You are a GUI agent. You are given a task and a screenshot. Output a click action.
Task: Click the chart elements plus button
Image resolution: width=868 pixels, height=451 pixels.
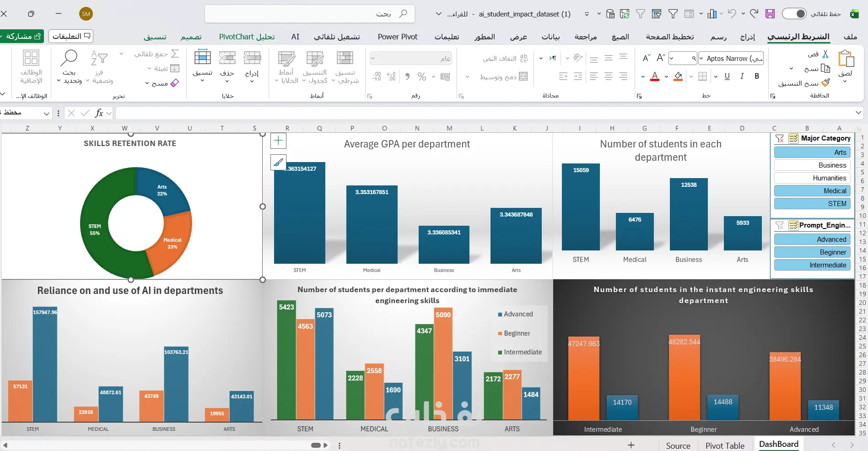click(x=278, y=141)
